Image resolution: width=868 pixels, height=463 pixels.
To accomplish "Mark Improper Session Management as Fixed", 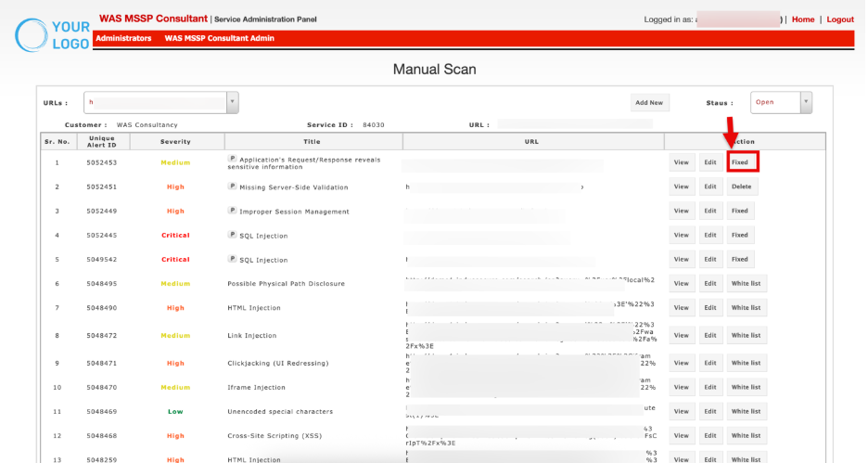I will (x=740, y=211).
